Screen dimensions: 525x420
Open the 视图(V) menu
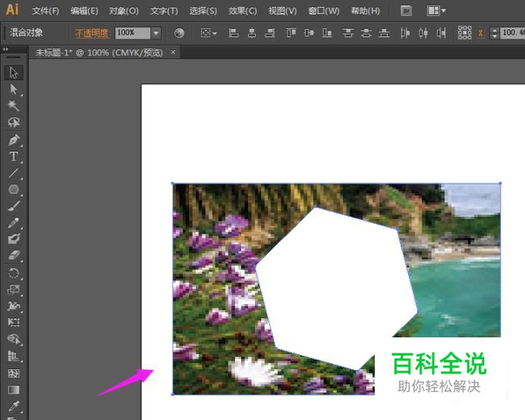point(282,11)
